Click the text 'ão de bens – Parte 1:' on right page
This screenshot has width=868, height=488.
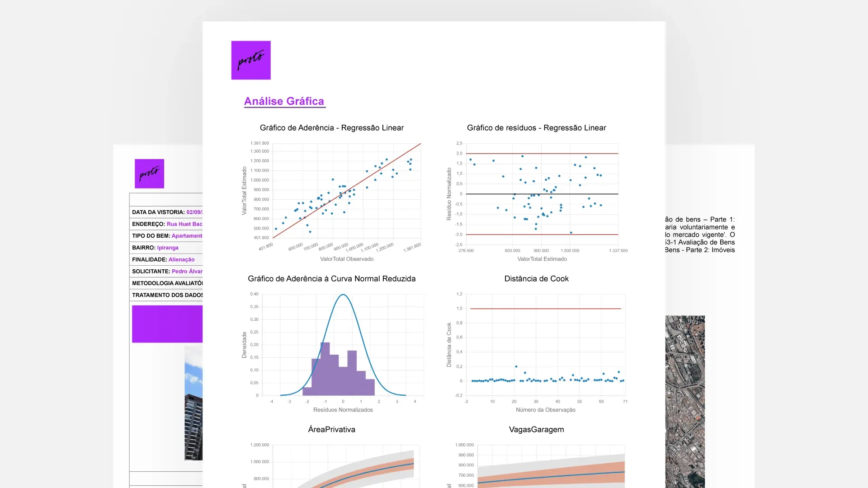click(700, 220)
